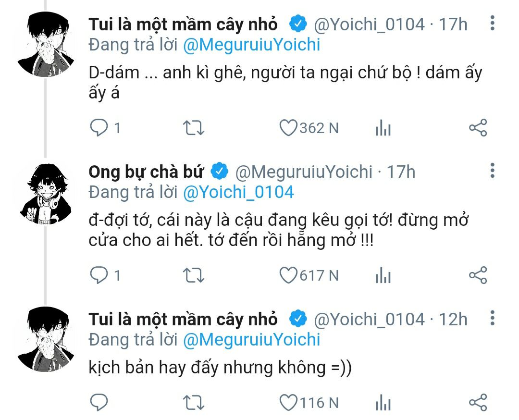The height and width of the screenshot is (420, 519).
Task: Open more options for the 12h tweet
Action: tap(492, 318)
